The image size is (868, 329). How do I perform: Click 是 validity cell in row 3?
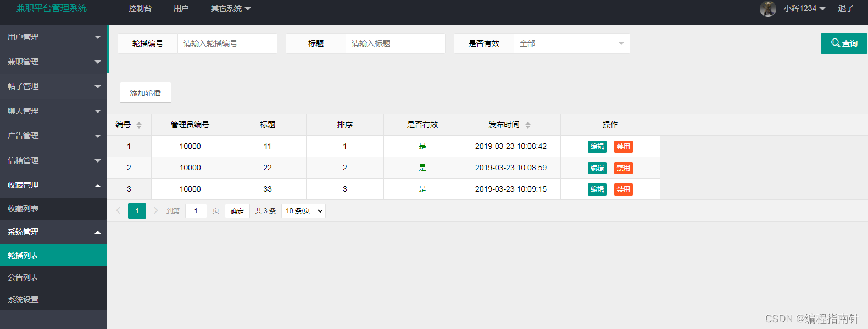point(422,189)
